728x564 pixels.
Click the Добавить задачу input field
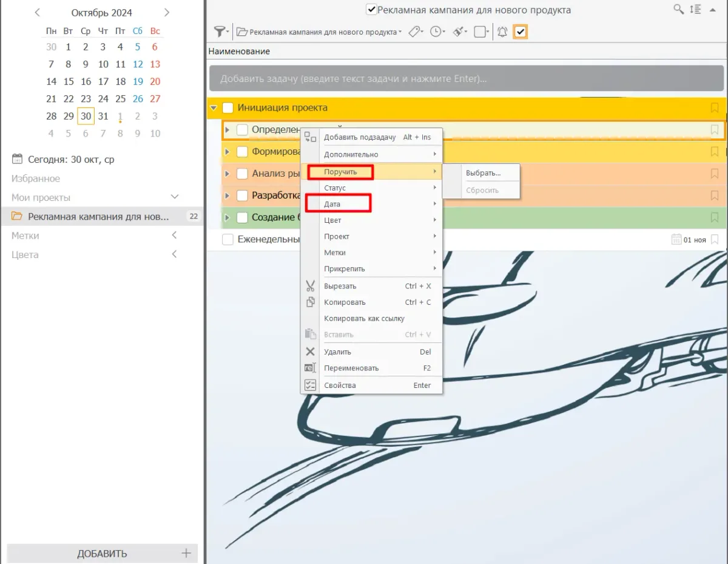[x=467, y=79]
